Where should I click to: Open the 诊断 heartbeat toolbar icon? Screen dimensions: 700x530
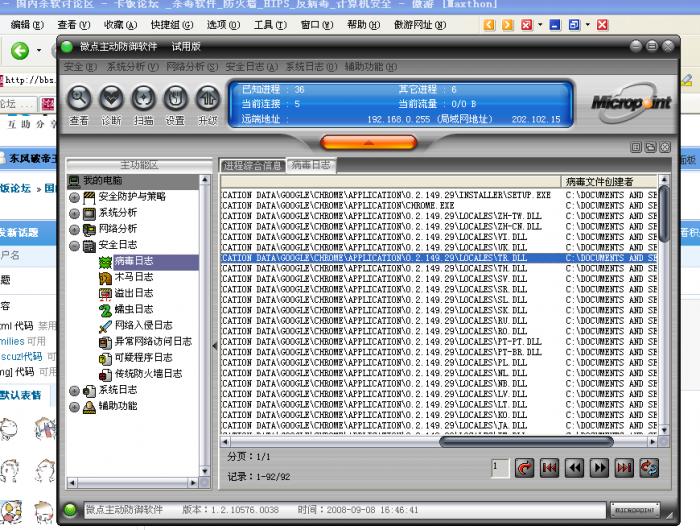[111, 98]
